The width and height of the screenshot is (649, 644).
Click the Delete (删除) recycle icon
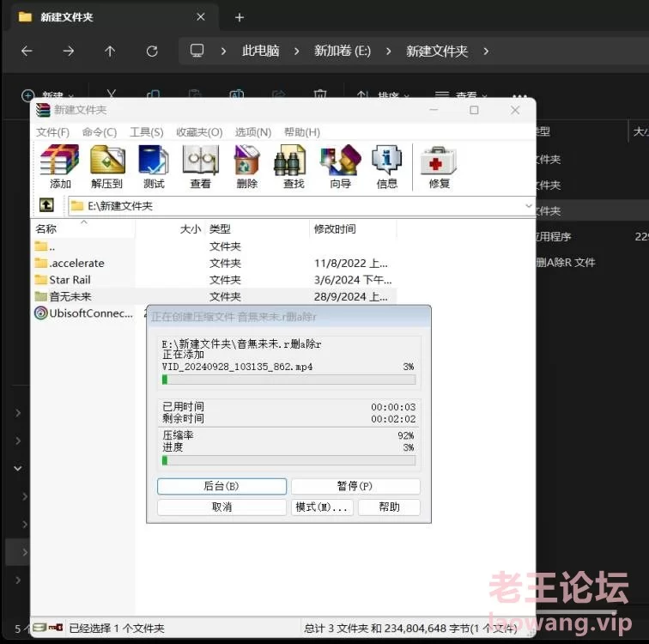[x=247, y=166]
